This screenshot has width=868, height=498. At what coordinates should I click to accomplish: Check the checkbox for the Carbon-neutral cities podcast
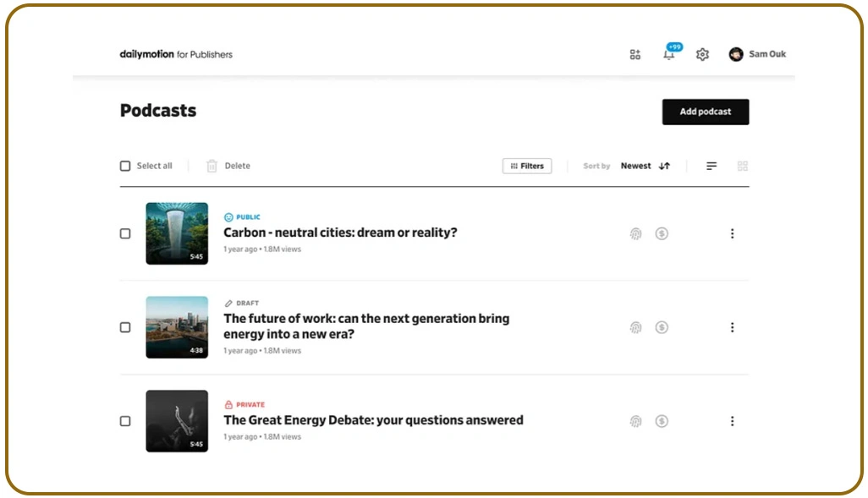point(125,233)
